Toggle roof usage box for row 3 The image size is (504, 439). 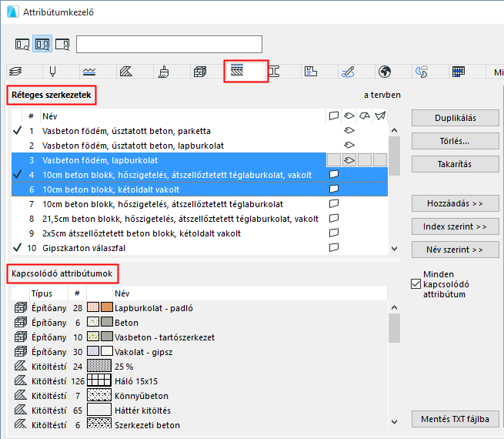coord(365,160)
